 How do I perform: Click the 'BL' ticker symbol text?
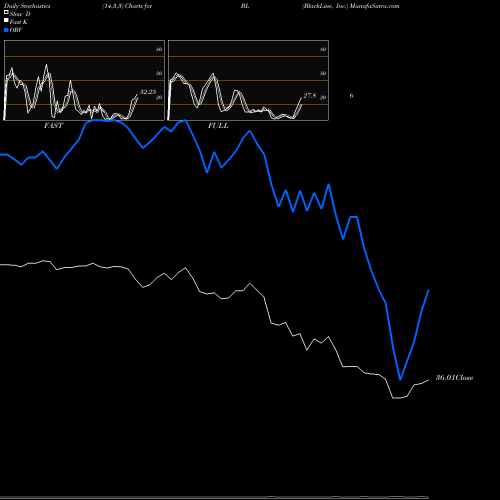(245, 6)
